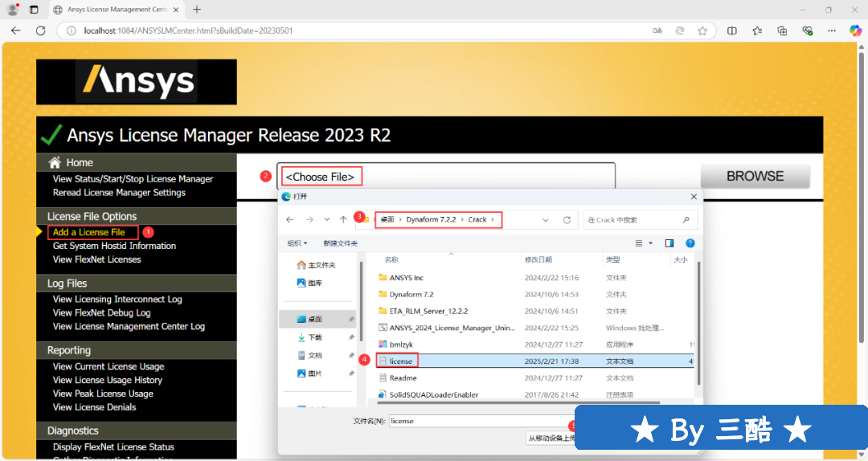Image resolution: width=868 pixels, height=461 pixels.
Task: Toggle the preview pane in dialog
Action: 669,243
